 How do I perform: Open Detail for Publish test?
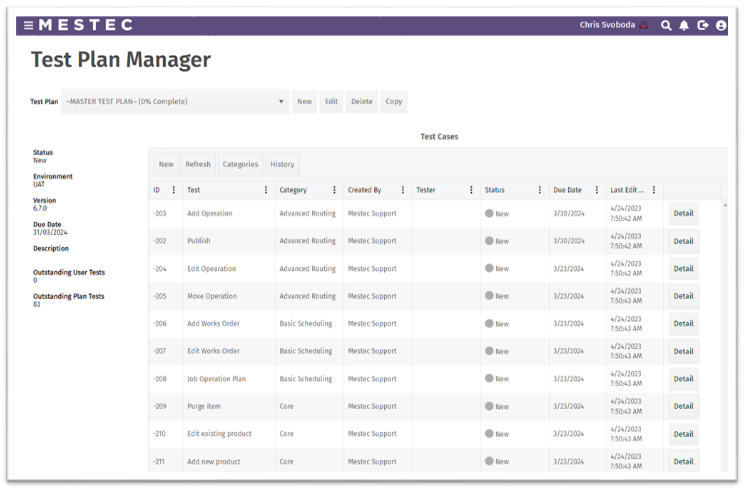click(684, 241)
